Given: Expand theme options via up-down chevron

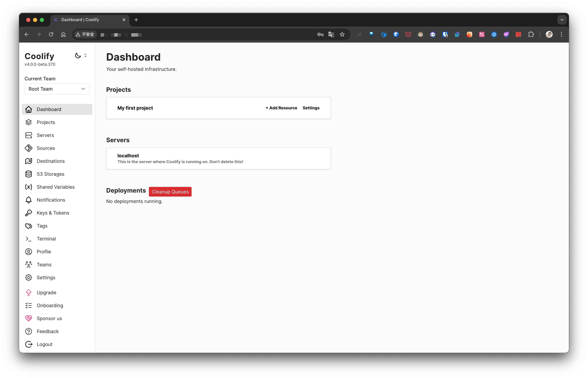Looking at the screenshot, I should point(85,56).
